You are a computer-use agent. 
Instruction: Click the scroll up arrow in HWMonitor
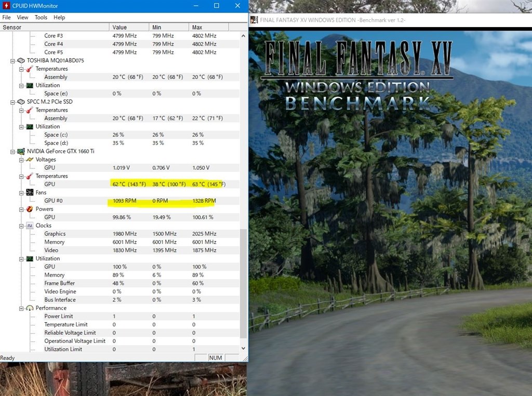click(x=243, y=36)
